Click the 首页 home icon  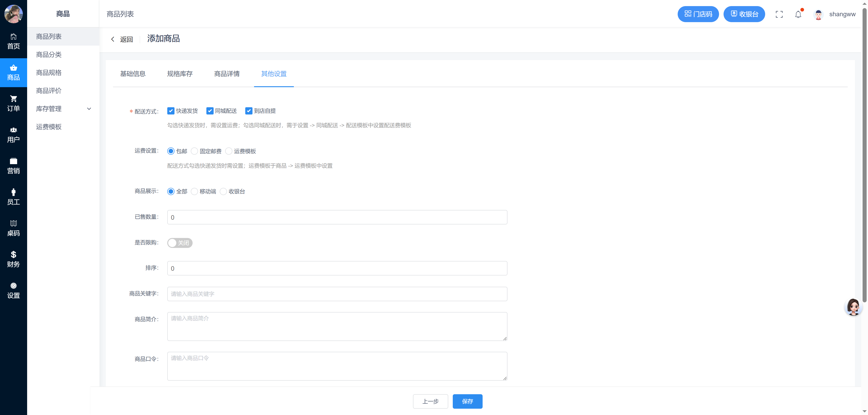click(14, 37)
